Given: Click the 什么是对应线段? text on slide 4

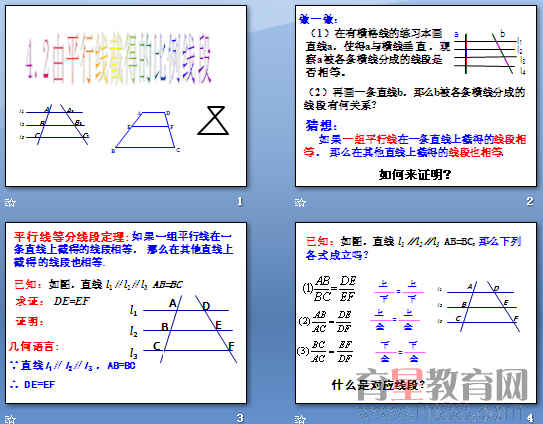Looking at the screenshot, I should 378,385.
